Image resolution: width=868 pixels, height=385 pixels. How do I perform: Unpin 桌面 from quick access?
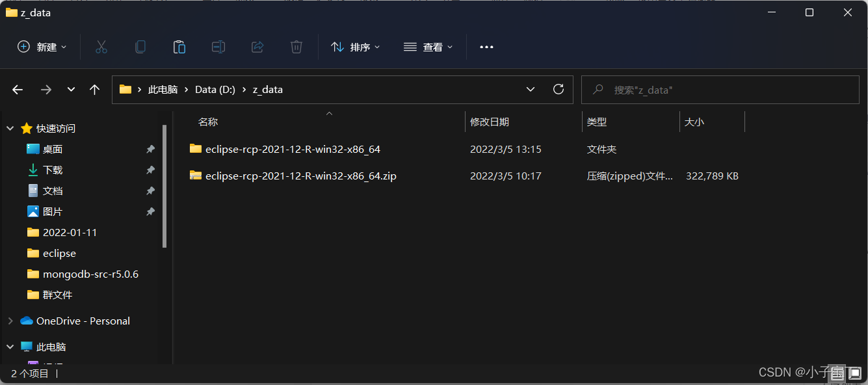pos(150,149)
